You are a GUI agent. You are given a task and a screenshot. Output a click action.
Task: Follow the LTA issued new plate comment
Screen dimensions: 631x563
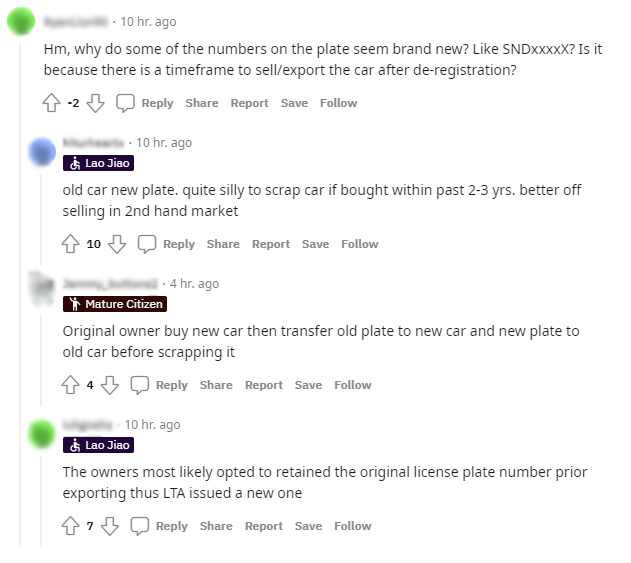pos(352,526)
